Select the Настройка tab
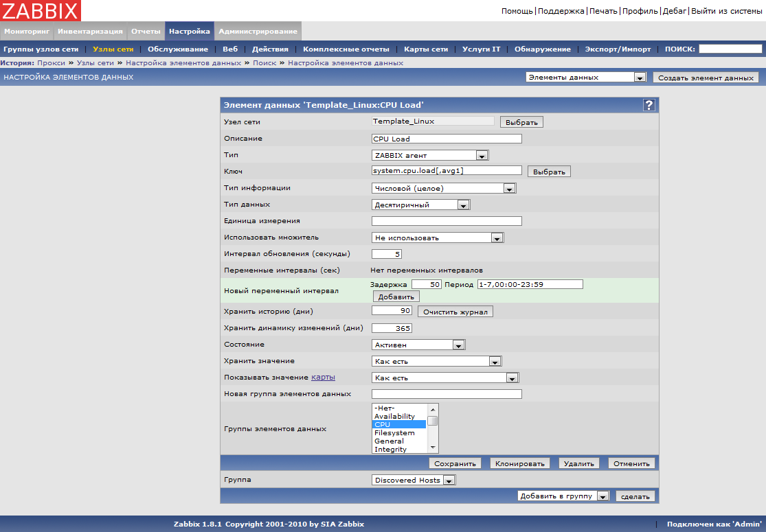This screenshot has height=532, width=766. tap(190, 32)
